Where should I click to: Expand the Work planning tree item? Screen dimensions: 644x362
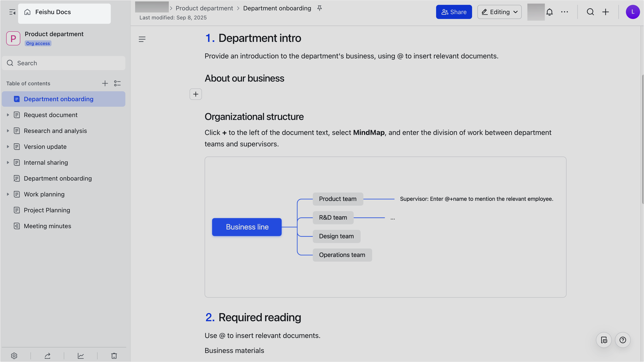click(8, 194)
